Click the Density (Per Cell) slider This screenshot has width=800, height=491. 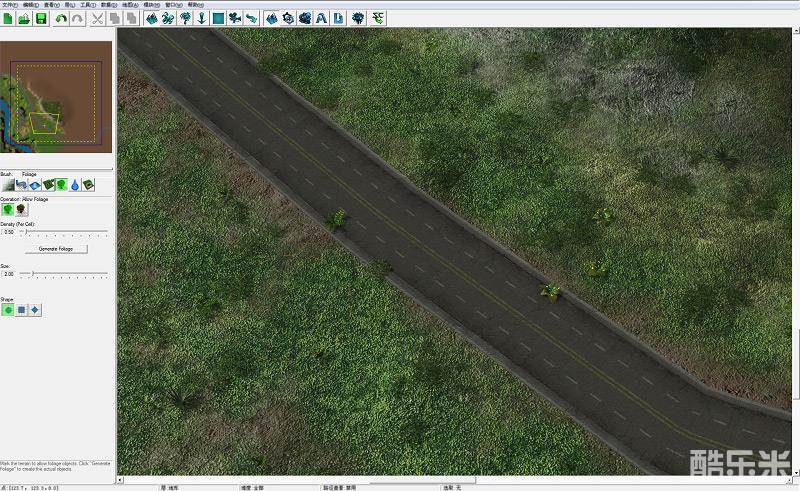pos(62,232)
